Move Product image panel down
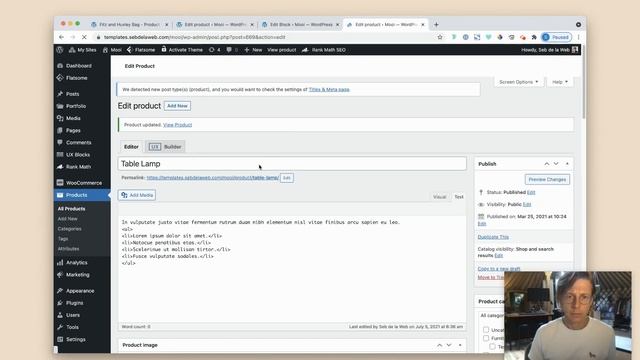 (x=449, y=345)
